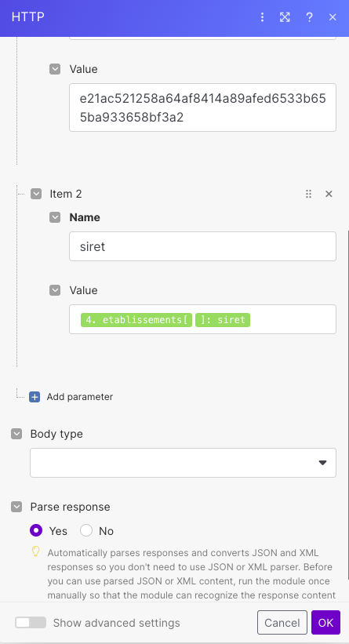Click the Item 2 label
The width and height of the screenshot is (349, 644).
click(x=66, y=194)
